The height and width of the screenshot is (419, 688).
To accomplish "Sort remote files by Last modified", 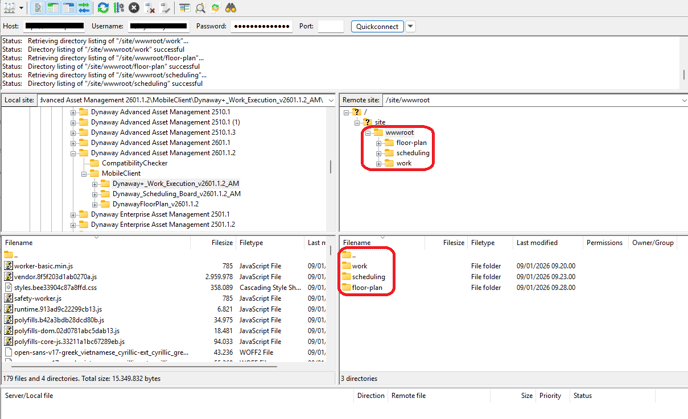I will pyautogui.click(x=536, y=243).
